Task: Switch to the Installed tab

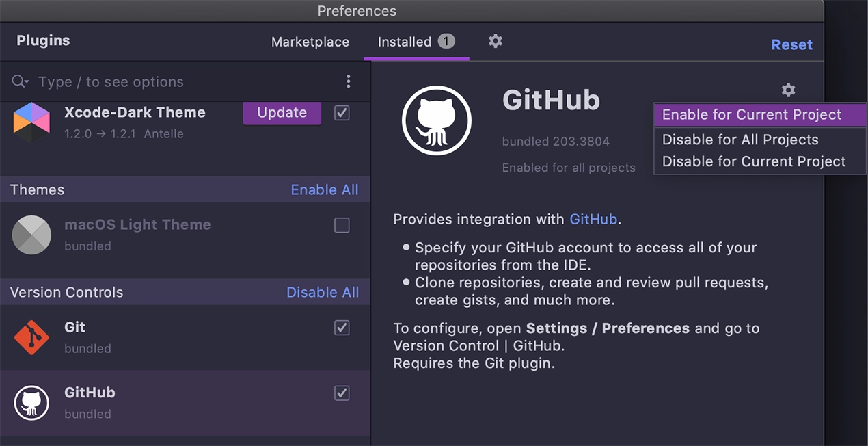Action: pyautogui.click(x=416, y=42)
